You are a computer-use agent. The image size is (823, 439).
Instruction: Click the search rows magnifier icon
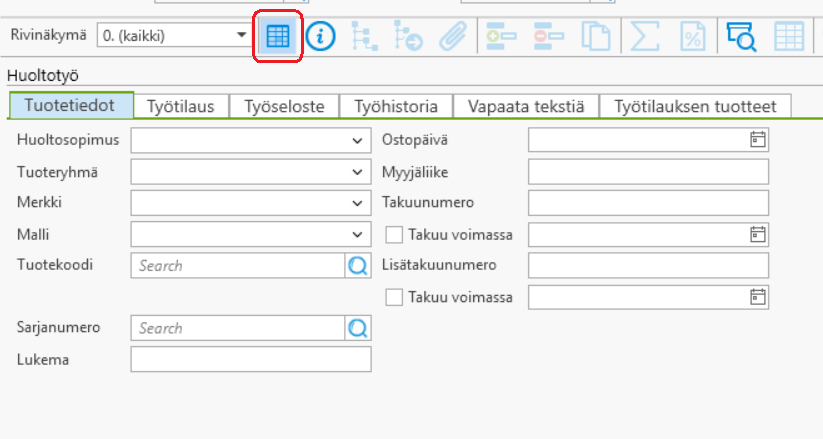(x=741, y=36)
